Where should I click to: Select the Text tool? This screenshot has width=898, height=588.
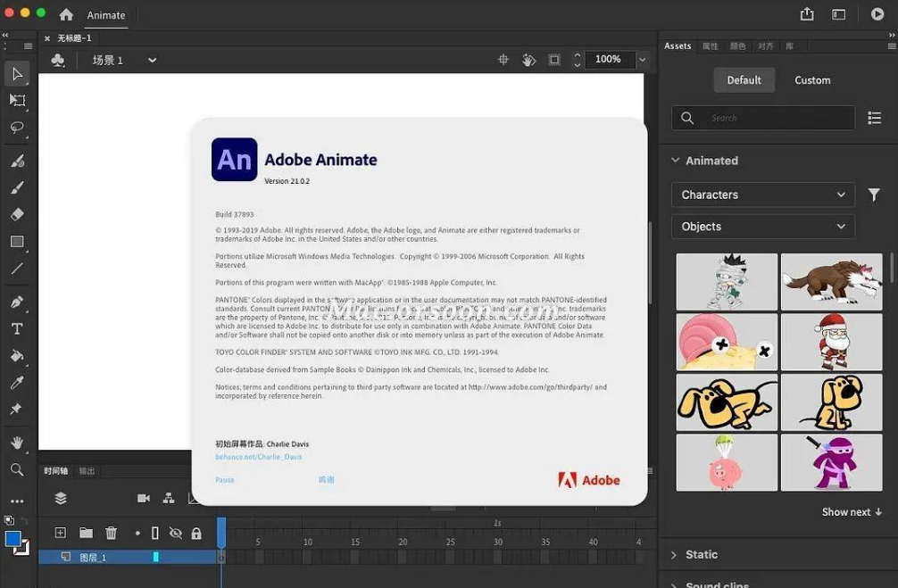(x=17, y=328)
